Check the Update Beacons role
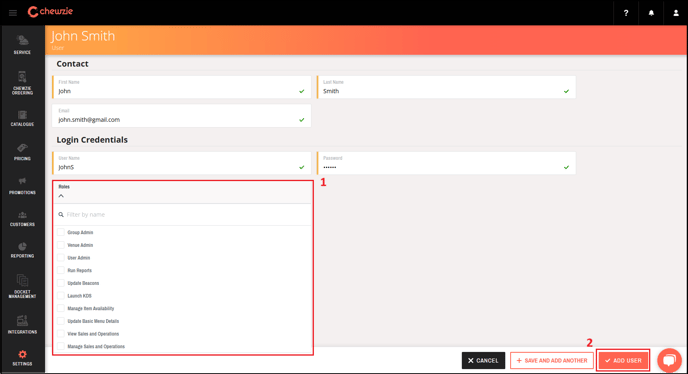 click(x=61, y=283)
